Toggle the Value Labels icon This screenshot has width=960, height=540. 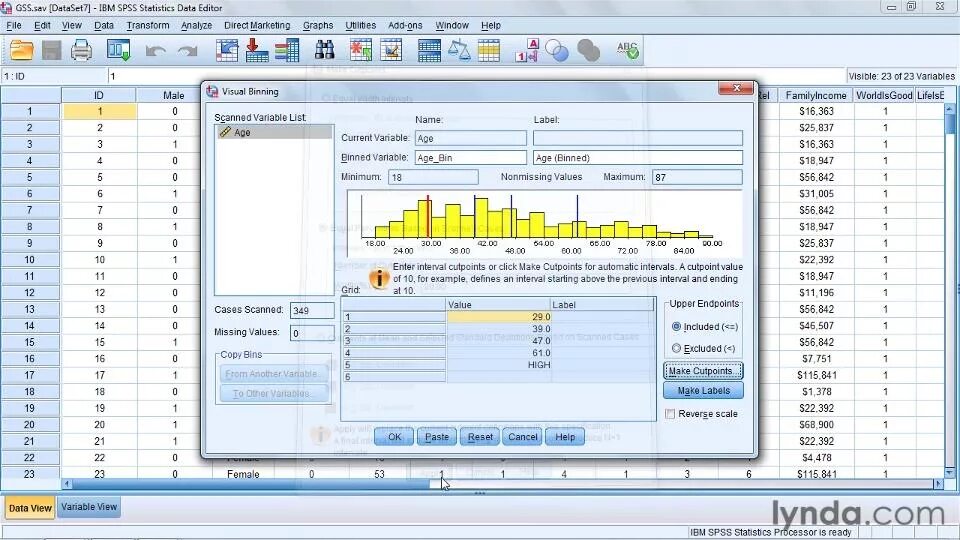coord(526,50)
